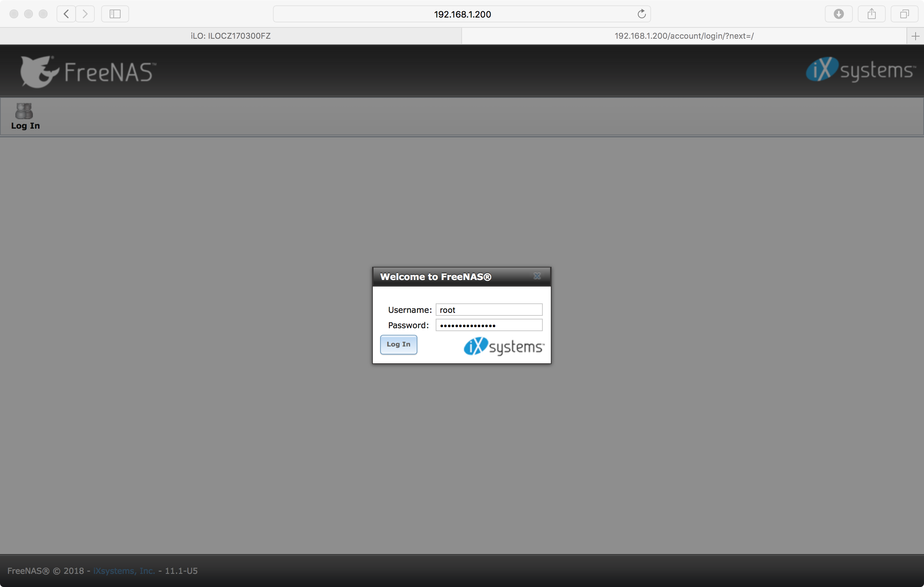Focus the Password input field
924x587 pixels.
point(489,325)
